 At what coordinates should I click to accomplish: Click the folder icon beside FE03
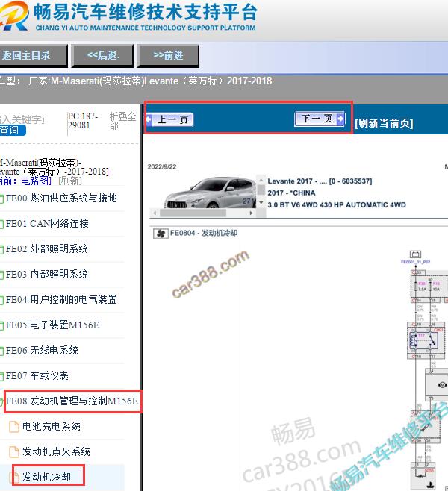point(1,275)
